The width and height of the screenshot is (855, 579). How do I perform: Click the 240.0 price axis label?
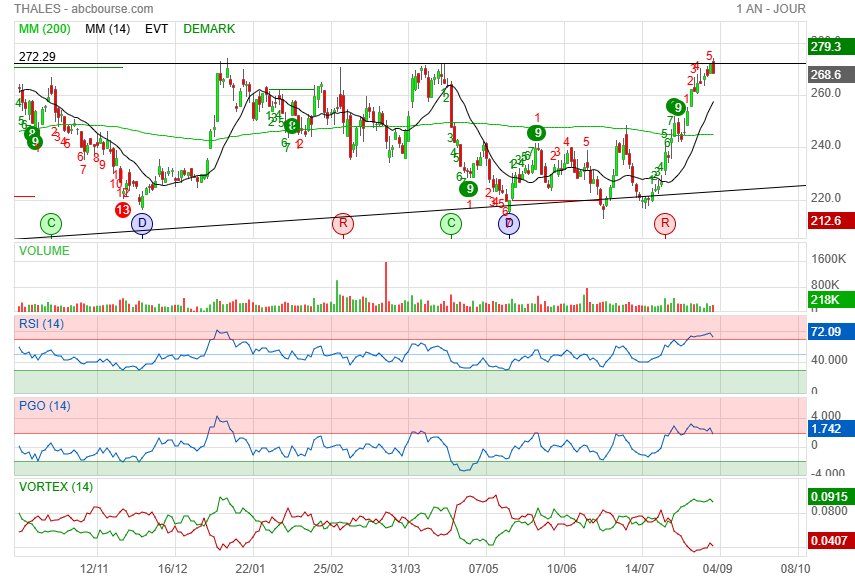pyautogui.click(x=826, y=145)
